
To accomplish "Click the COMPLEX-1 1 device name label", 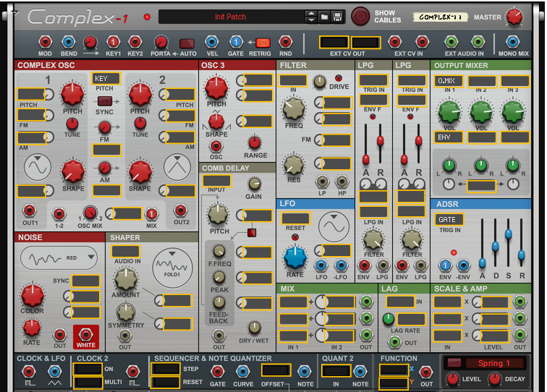I will click(x=440, y=17).
